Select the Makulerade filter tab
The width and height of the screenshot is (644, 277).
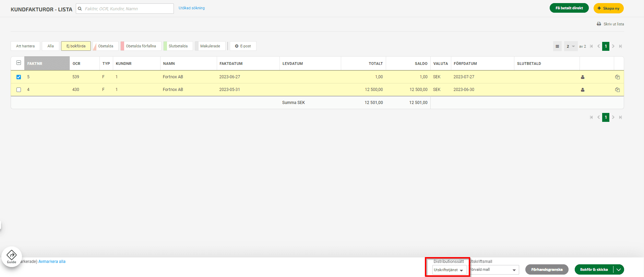tap(210, 46)
